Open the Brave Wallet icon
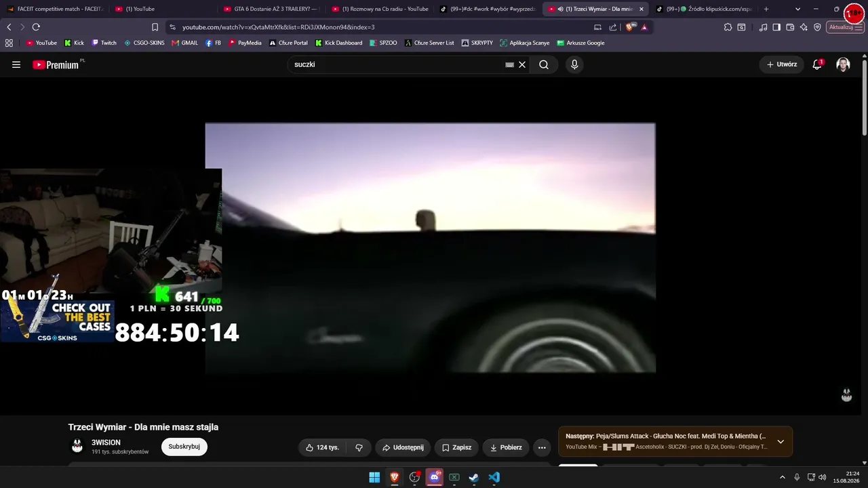The height and width of the screenshot is (488, 868). tap(790, 27)
